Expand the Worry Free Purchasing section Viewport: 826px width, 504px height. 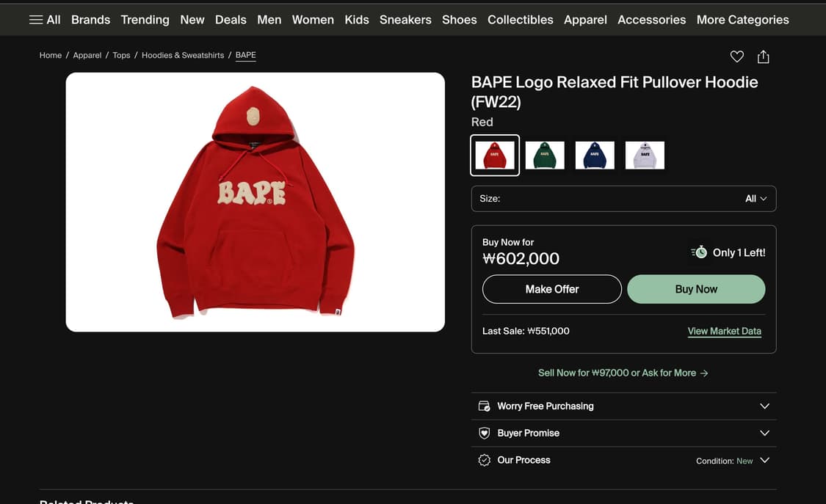[764, 406]
